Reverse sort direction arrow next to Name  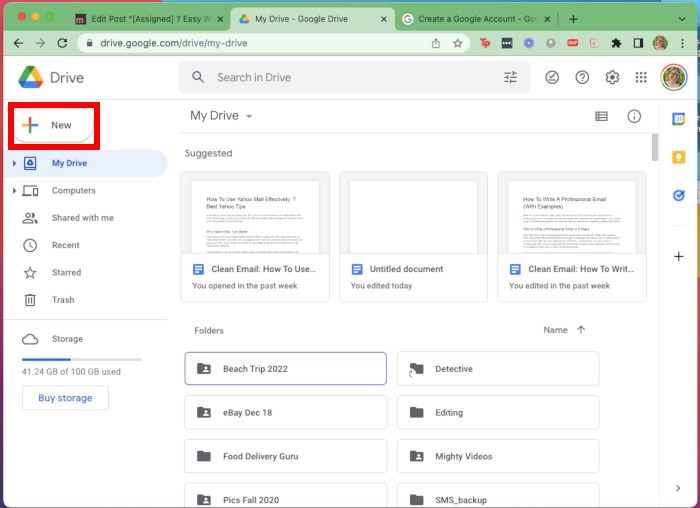click(580, 330)
